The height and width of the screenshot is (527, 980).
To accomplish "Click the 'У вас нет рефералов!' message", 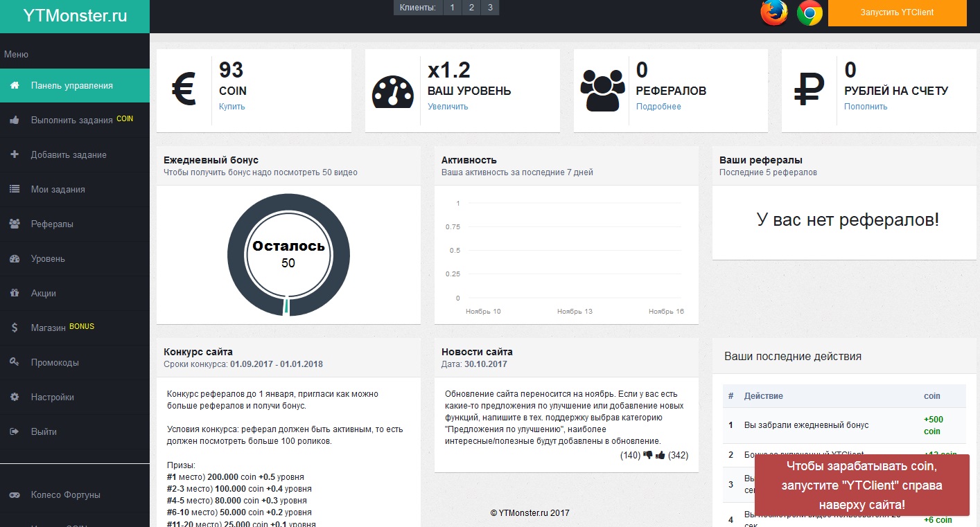I will pyautogui.click(x=848, y=220).
